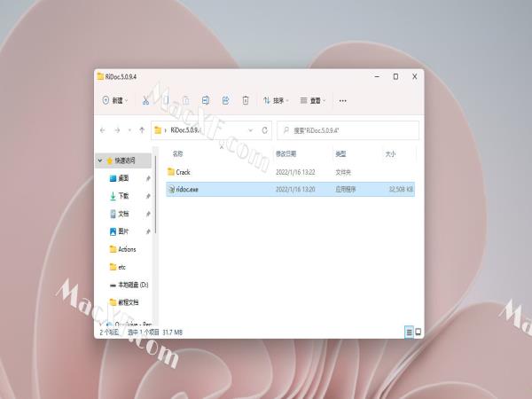
Task: Open the See more ellipsis menu
Action: (342, 101)
